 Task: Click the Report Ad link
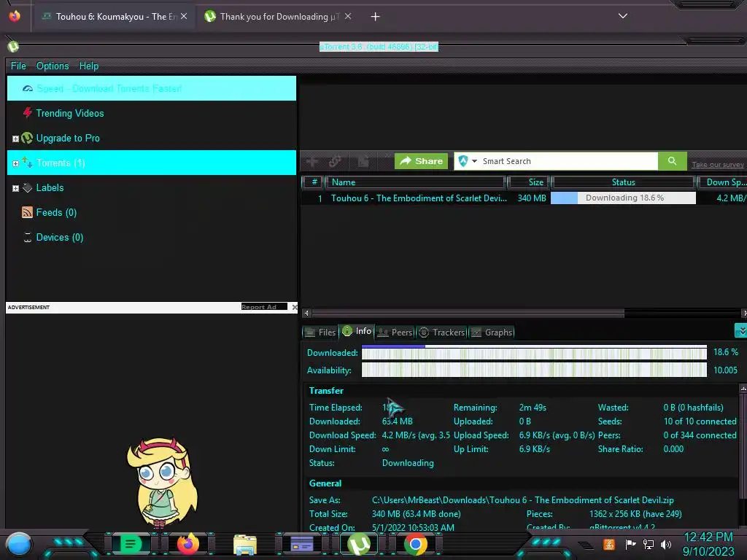tap(264, 307)
